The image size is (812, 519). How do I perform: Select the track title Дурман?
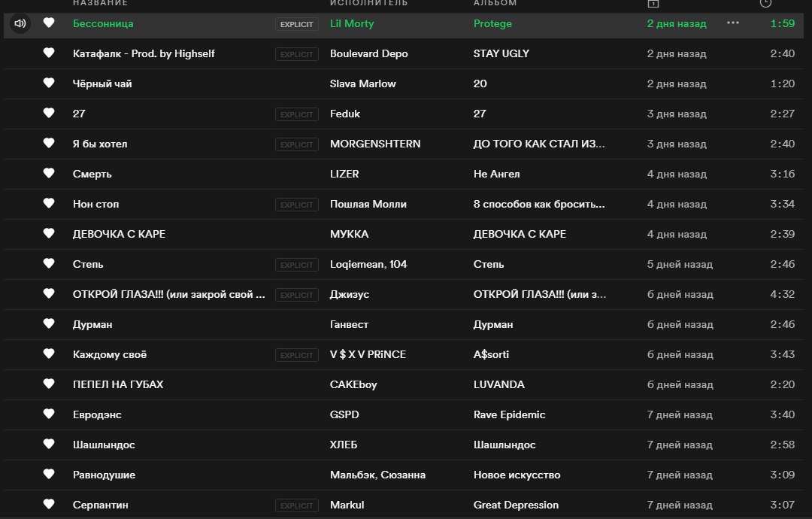point(92,324)
